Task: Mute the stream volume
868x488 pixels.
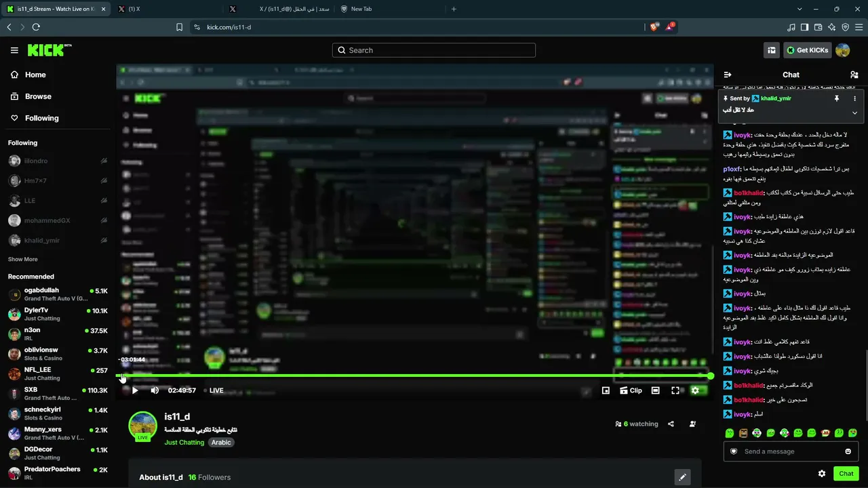Action: [x=155, y=390]
